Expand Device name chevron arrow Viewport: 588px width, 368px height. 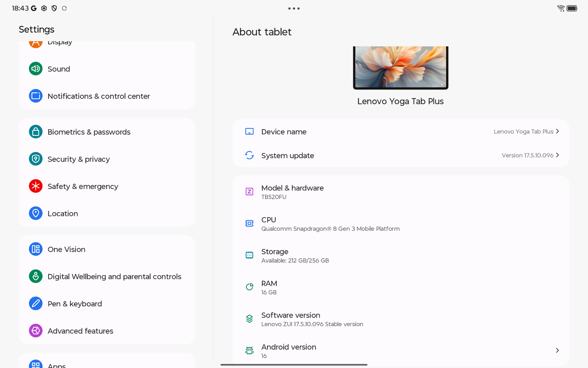(557, 131)
